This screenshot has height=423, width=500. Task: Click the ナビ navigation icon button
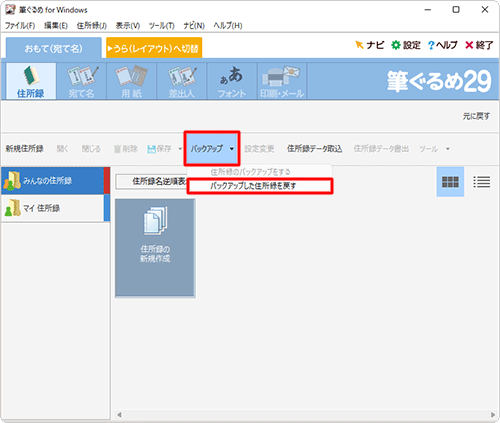370,45
